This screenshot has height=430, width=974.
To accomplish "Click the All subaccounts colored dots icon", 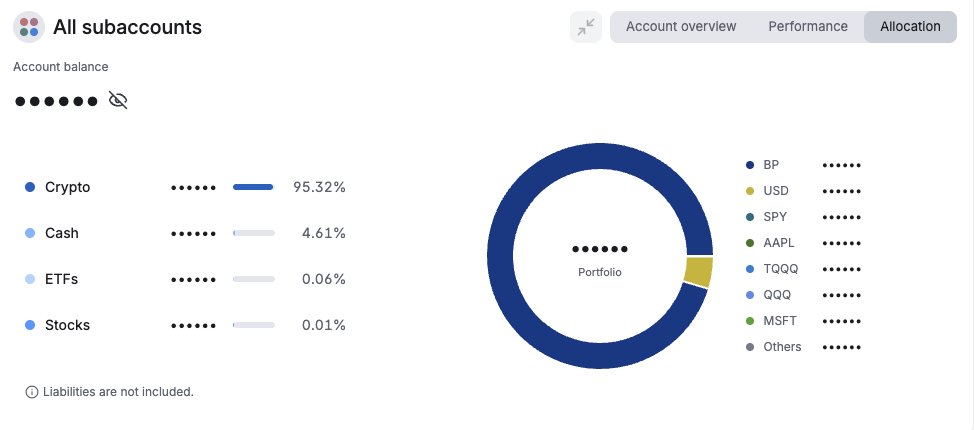I will click(x=29, y=27).
